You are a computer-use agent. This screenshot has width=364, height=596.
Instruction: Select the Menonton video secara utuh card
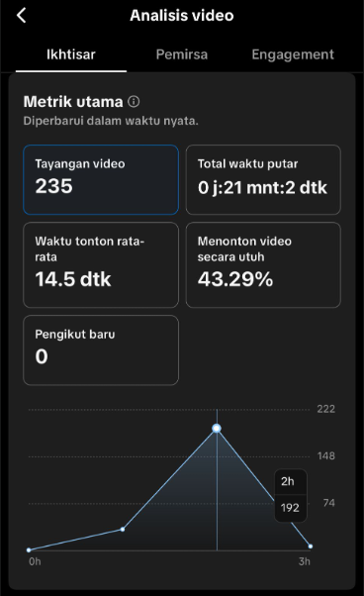[x=263, y=265]
